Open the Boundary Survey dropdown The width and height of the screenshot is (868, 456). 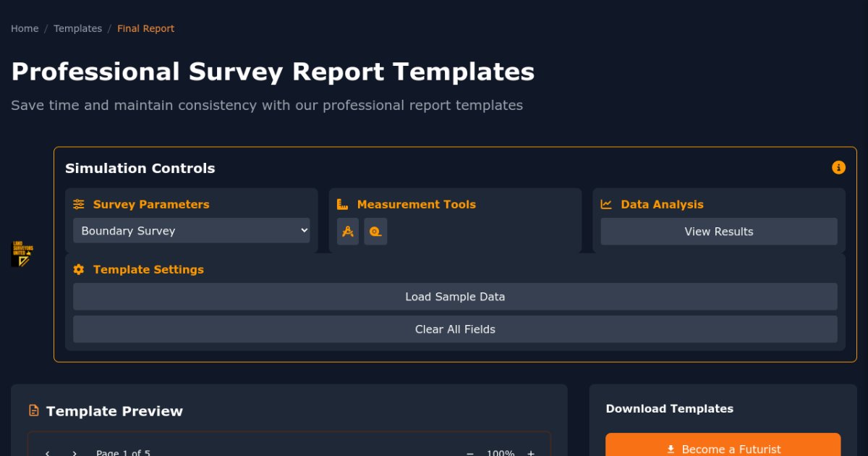191,231
